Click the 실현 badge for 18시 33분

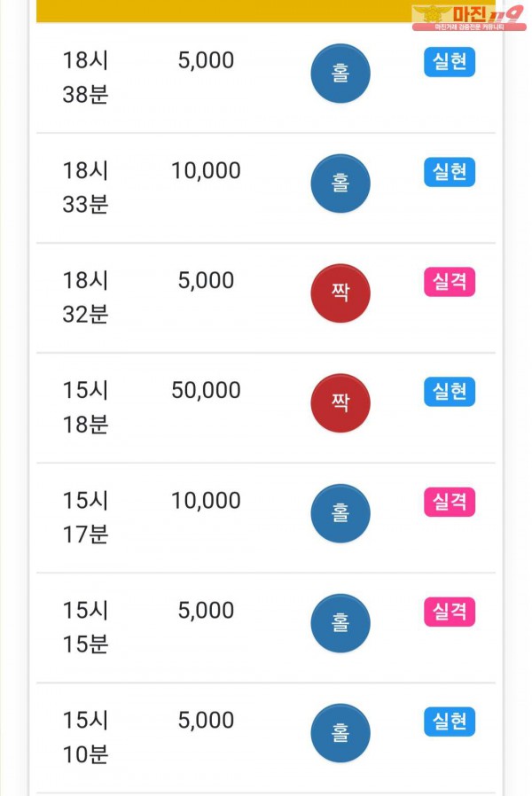[450, 173]
